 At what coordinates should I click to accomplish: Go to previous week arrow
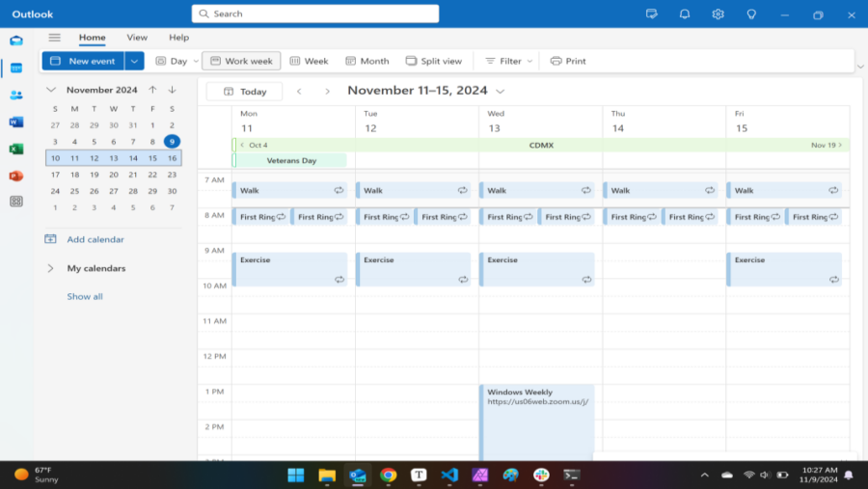[x=299, y=92]
